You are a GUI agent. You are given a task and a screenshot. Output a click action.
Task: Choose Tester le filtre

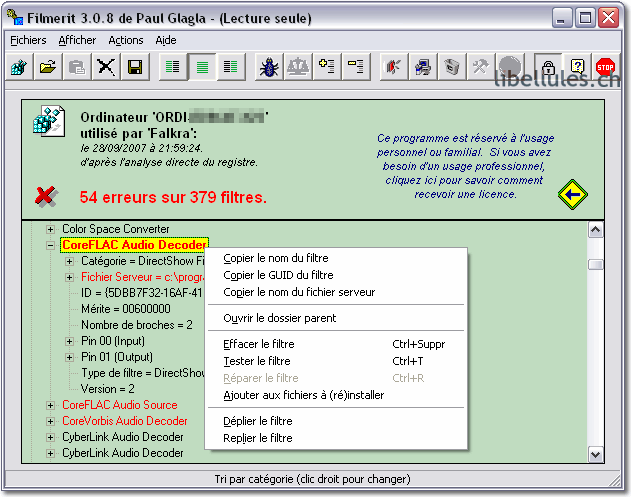tap(336, 361)
